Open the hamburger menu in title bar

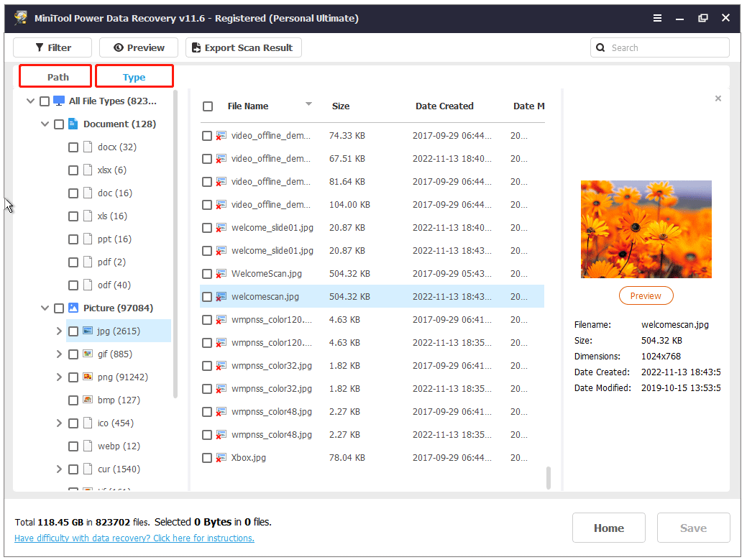tap(657, 18)
